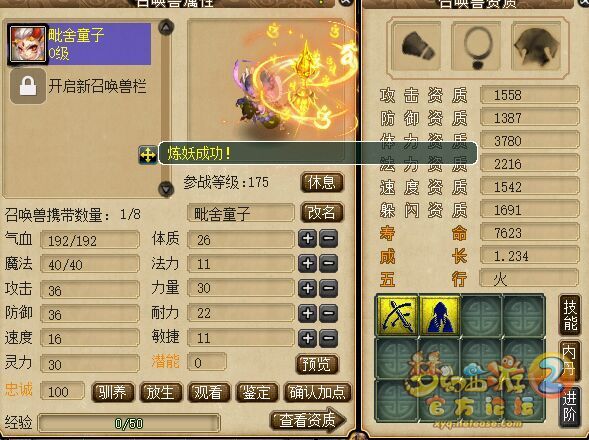Open 查看资质 arrow button

308,420
